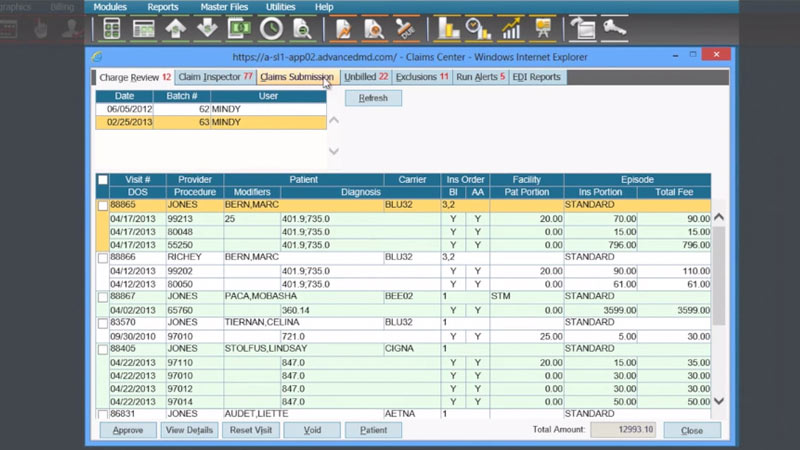Click the green downward arrow toolbar icon

[x=207, y=28]
